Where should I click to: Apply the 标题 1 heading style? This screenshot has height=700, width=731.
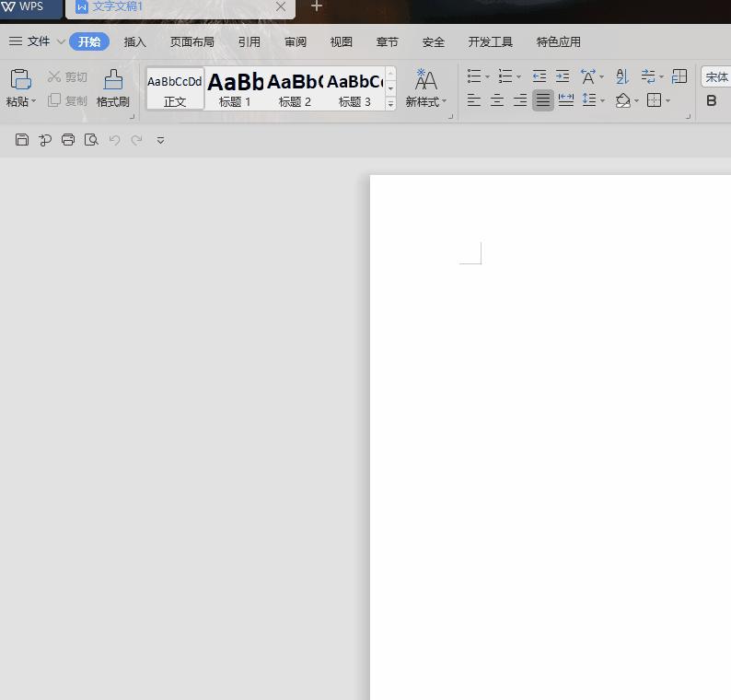pyautogui.click(x=235, y=88)
